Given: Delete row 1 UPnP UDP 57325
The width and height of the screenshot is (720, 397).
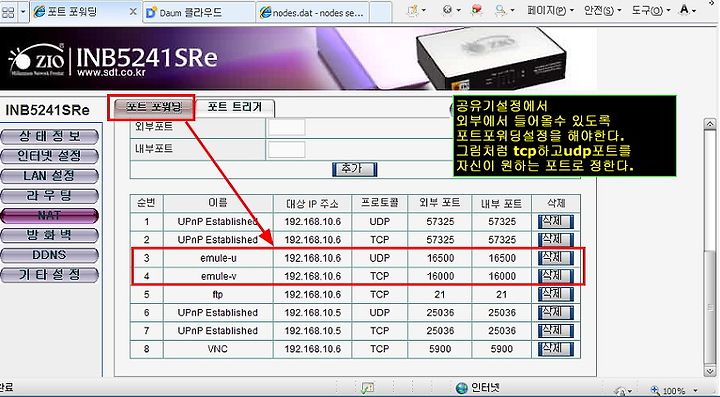Looking at the screenshot, I should (556, 222).
